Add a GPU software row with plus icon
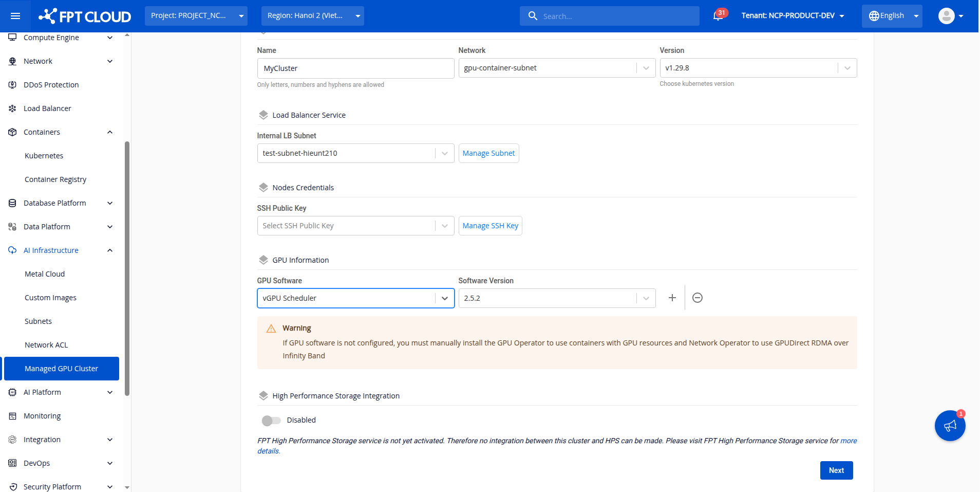 (x=672, y=298)
